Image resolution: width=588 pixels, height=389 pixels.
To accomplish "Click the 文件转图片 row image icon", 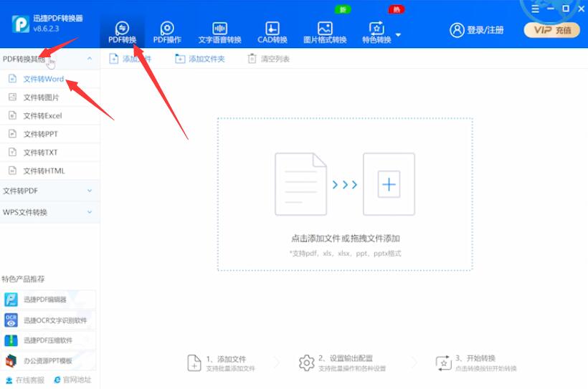I will click(x=12, y=97).
